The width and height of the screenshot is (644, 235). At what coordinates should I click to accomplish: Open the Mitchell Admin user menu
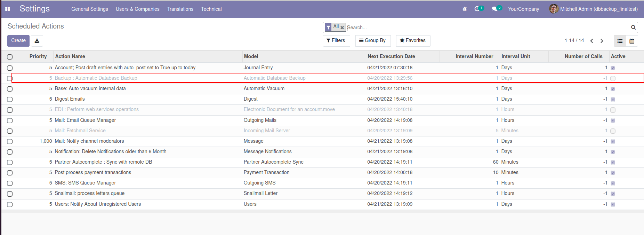tap(593, 9)
